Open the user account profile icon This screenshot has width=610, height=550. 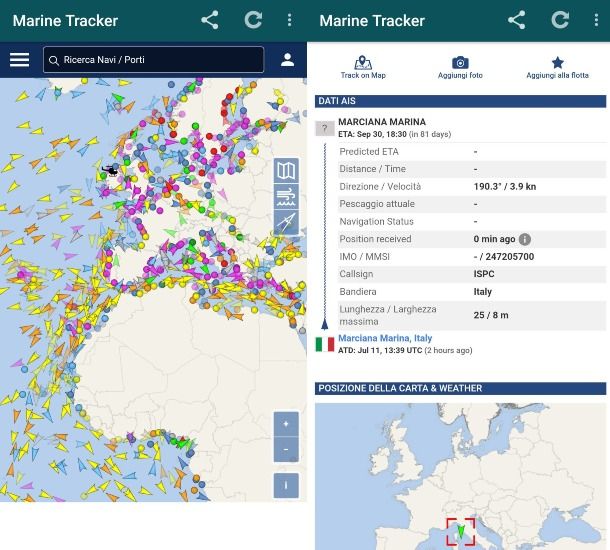pyautogui.click(x=287, y=60)
